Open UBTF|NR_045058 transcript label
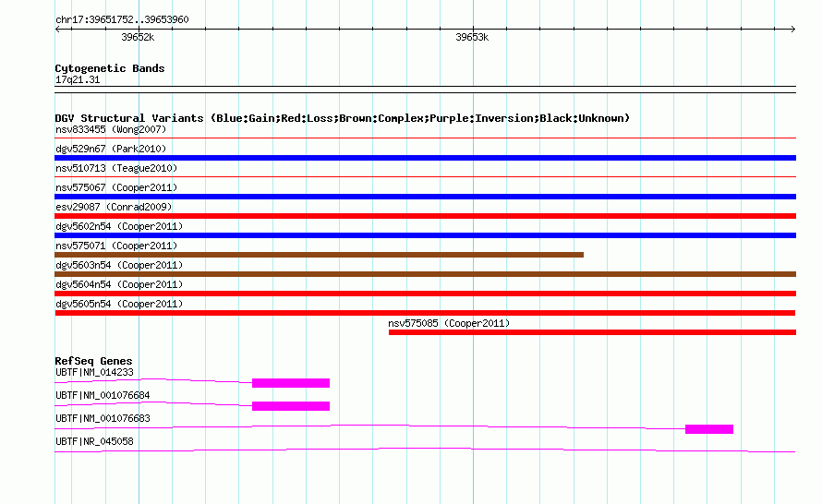This screenshot has height=504, width=822. [94, 441]
